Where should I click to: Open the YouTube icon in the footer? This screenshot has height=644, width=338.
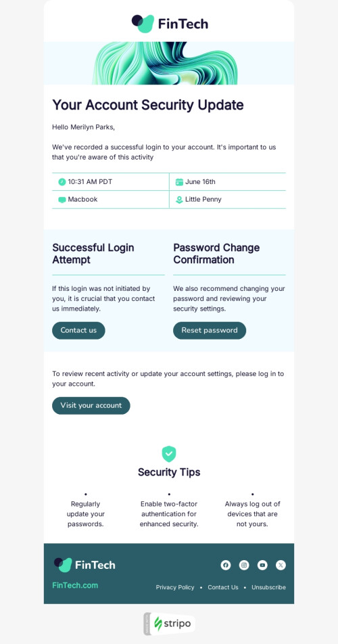click(x=262, y=565)
